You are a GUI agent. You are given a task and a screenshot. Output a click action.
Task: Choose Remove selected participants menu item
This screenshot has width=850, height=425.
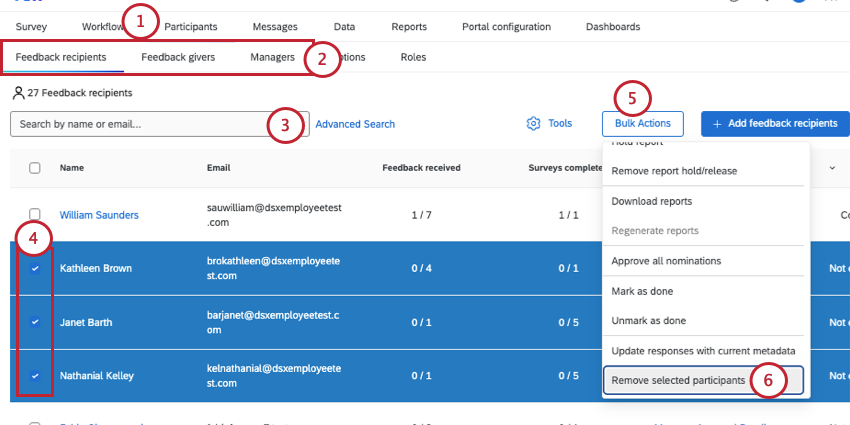[703, 381]
